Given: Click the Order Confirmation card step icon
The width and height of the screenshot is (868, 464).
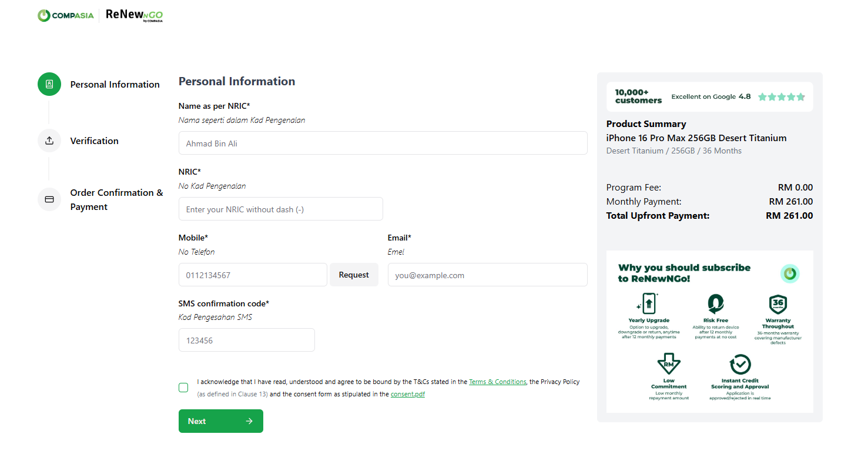Looking at the screenshot, I should 49,199.
